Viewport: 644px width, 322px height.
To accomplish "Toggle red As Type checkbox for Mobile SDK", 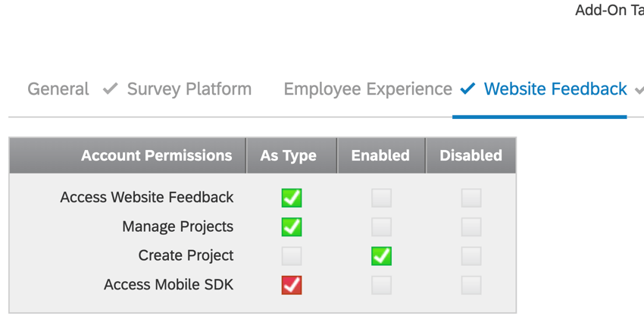I will [292, 285].
